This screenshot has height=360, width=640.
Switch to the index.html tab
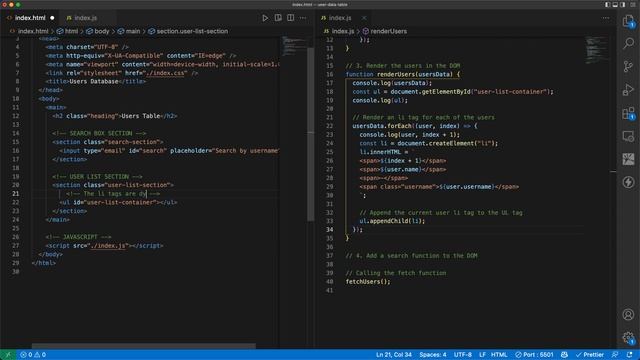click(x=30, y=18)
